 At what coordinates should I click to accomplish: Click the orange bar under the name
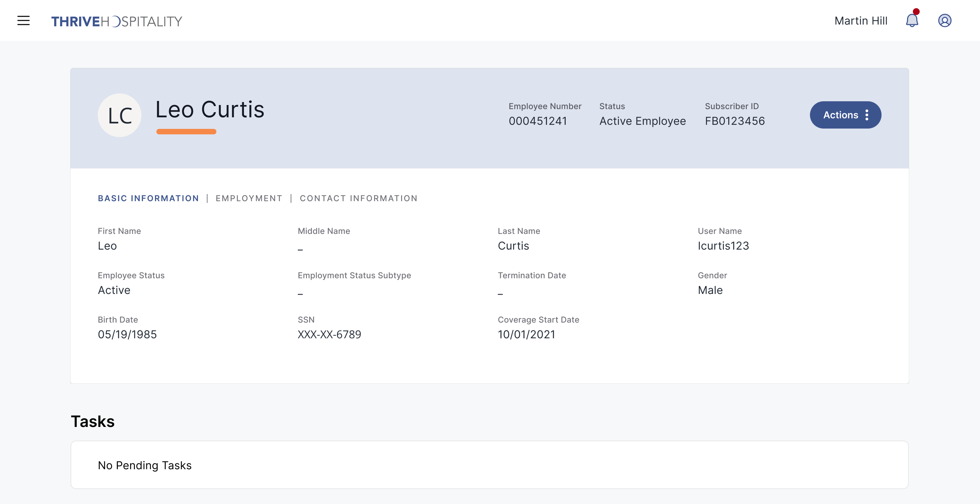186,132
